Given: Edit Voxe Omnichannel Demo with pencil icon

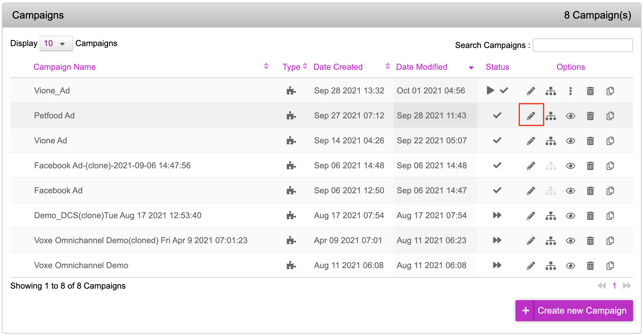Looking at the screenshot, I should (x=531, y=266).
